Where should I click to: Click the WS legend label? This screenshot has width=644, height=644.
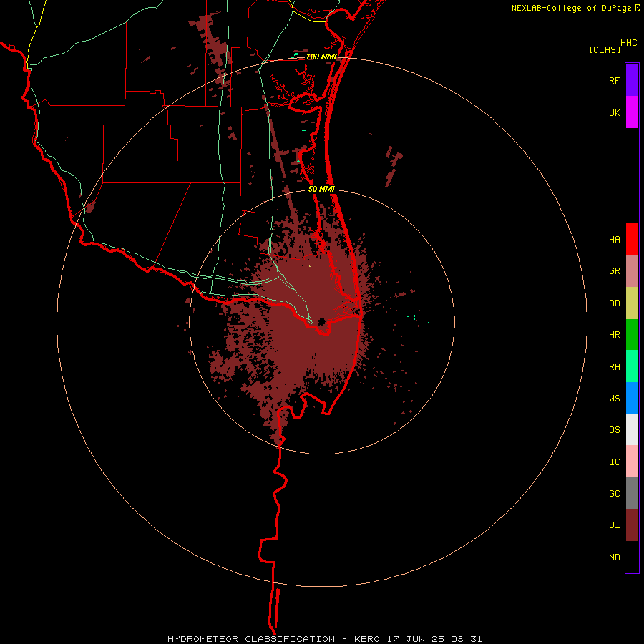point(615,399)
